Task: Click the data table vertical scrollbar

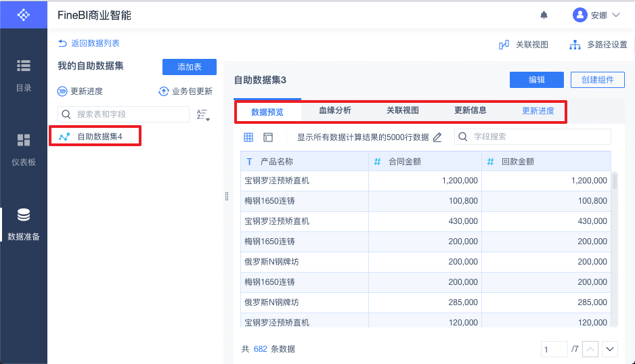Action: (615, 183)
